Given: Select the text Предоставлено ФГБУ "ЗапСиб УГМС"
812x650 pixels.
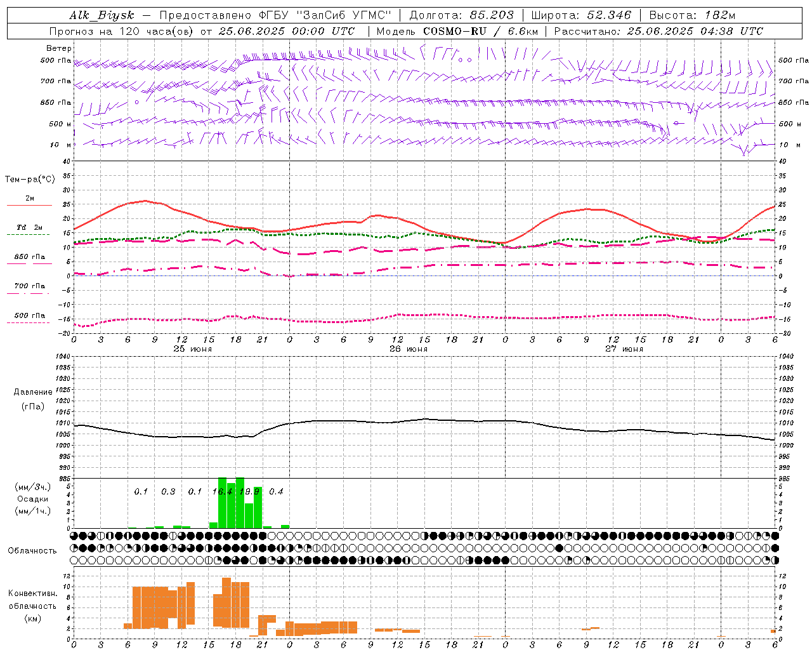Looking at the screenshot, I should (x=275, y=15).
